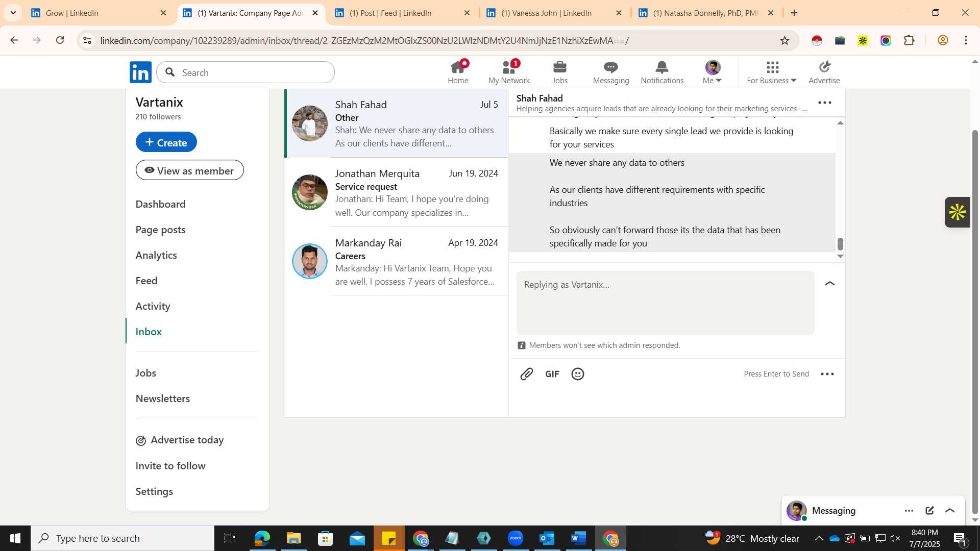
Task: Expand the Me profile menu
Action: pos(713,72)
